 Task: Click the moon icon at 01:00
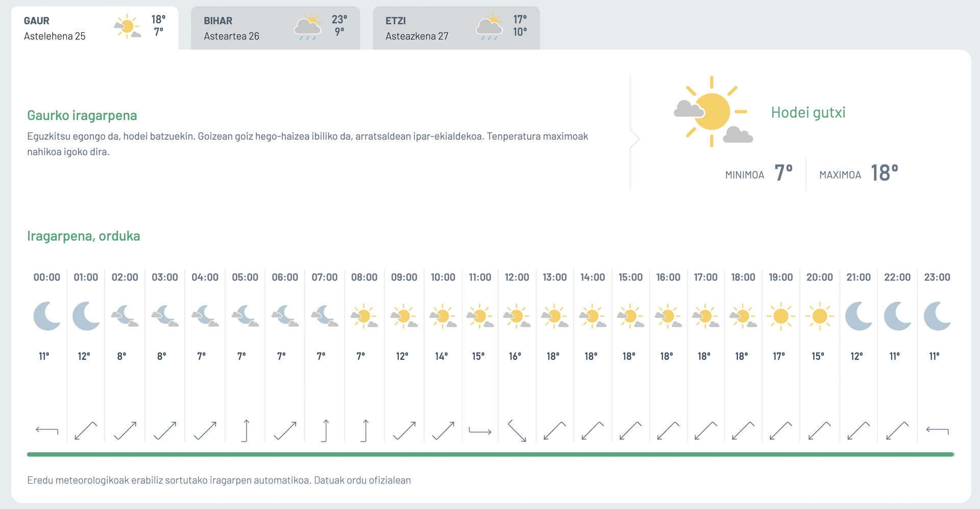tap(86, 316)
